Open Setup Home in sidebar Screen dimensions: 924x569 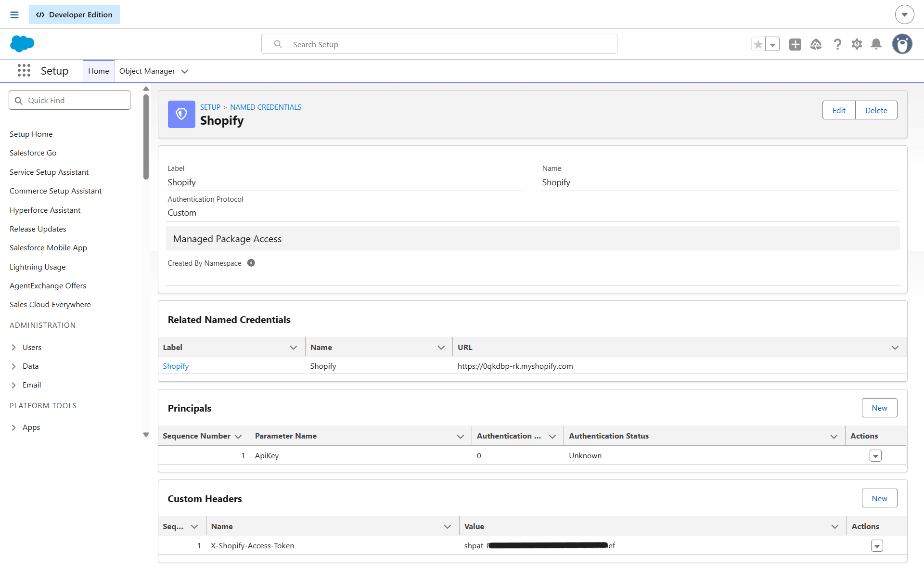coord(31,134)
